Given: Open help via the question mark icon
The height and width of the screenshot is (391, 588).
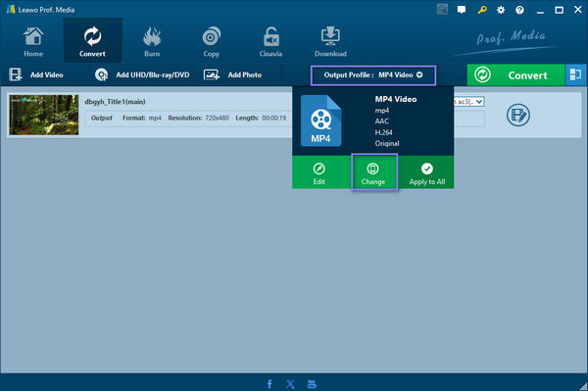Looking at the screenshot, I should click(x=519, y=10).
